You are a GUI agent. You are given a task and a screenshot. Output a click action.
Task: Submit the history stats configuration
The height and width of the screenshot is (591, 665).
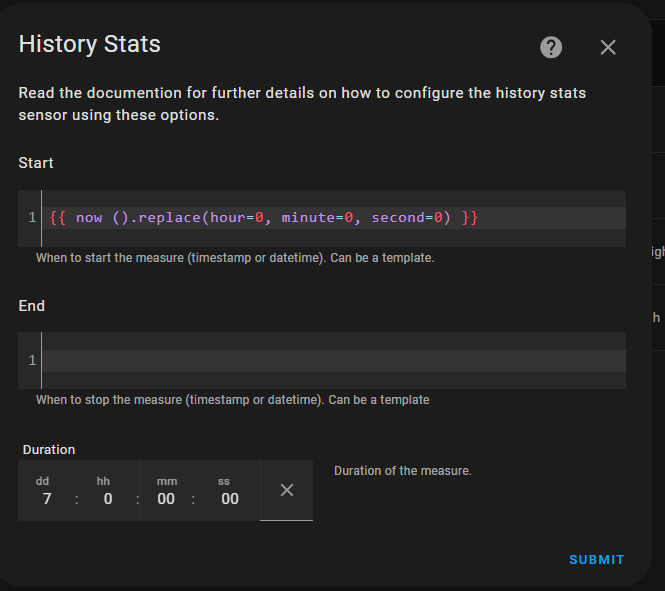coord(596,560)
